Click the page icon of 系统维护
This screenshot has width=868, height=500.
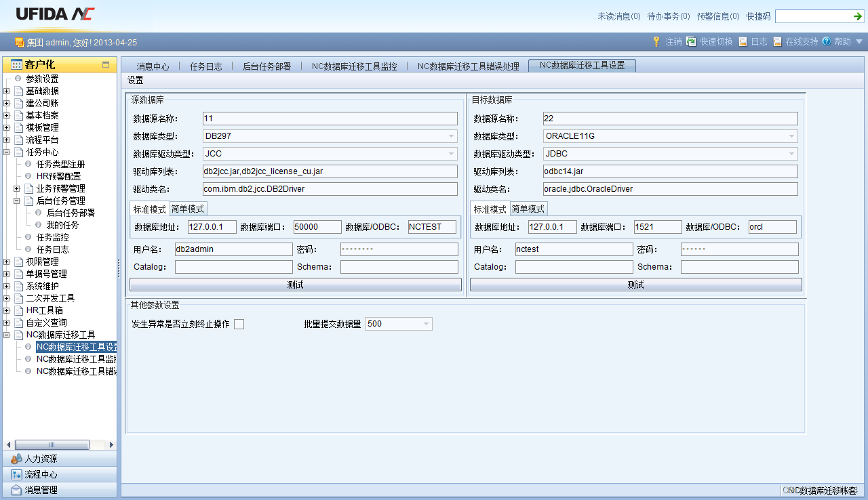coord(18,286)
